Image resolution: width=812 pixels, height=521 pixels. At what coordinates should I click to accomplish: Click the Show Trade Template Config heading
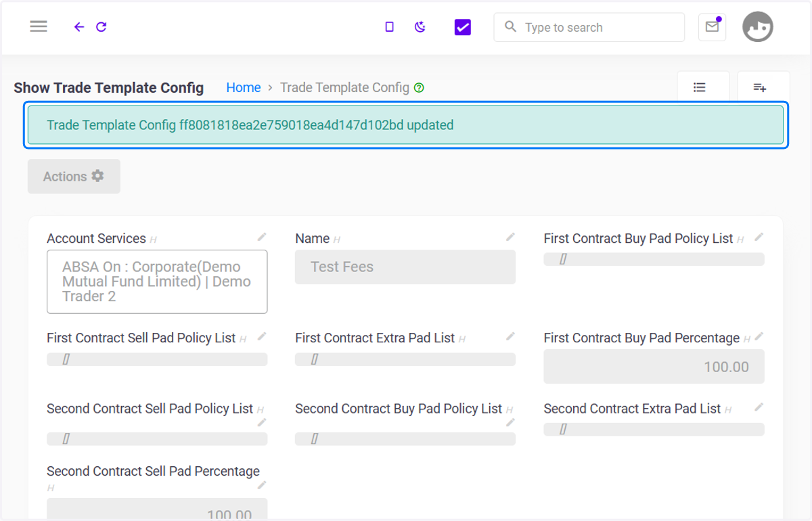pos(109,87)
